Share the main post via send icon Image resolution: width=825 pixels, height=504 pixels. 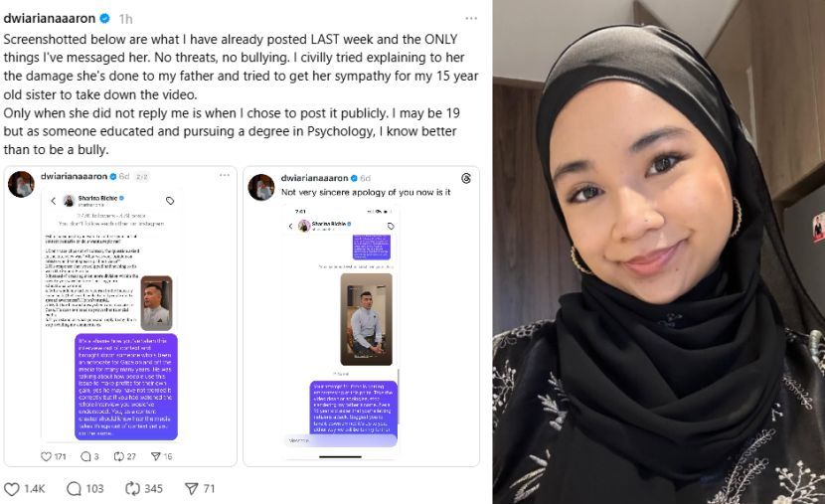click(192, 489)
